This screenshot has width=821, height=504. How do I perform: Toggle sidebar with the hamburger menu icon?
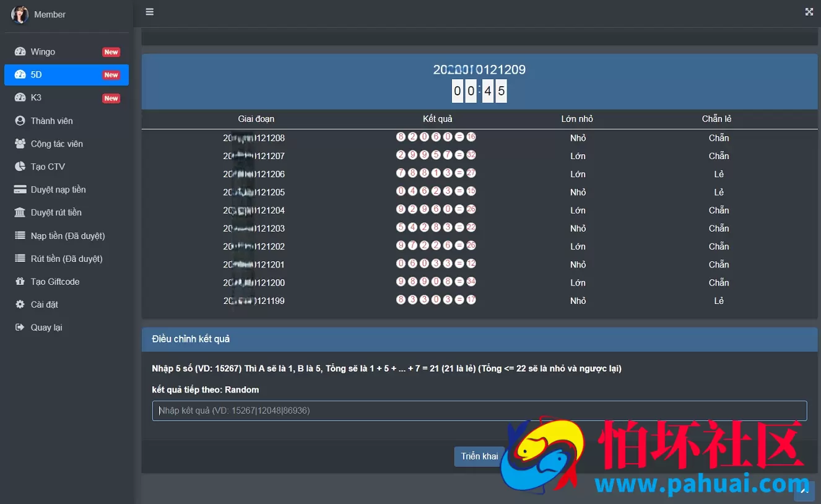click(149, 12)
